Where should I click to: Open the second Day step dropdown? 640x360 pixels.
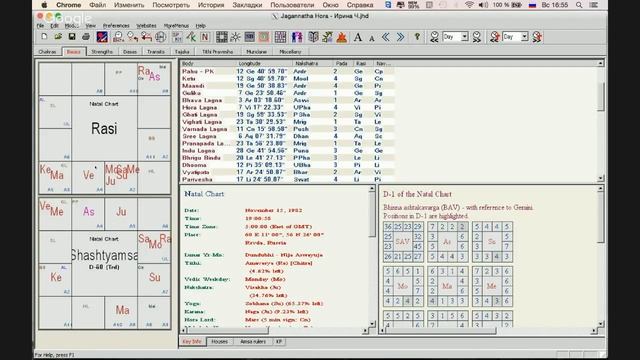(524, 37)
